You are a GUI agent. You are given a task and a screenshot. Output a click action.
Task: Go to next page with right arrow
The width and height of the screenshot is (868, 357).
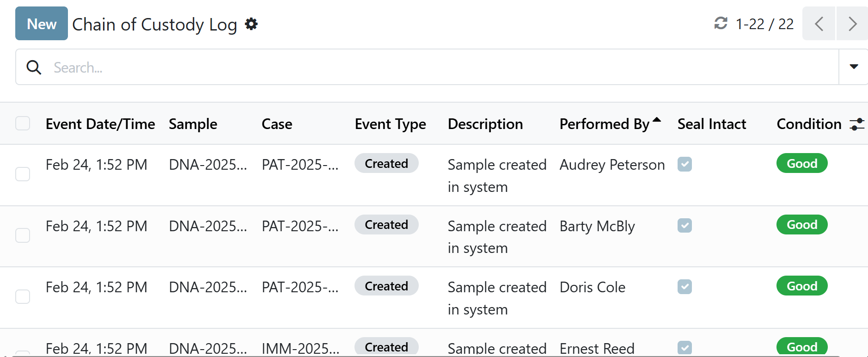[x=852, y=24]
